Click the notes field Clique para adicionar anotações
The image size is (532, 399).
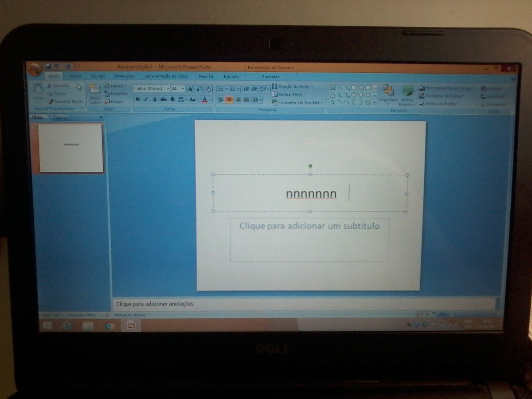point(304,304)
